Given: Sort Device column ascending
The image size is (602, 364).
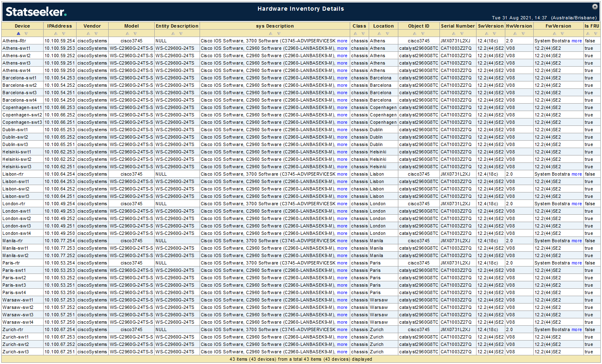Looking at the screenshot, I should coord(18,34).
